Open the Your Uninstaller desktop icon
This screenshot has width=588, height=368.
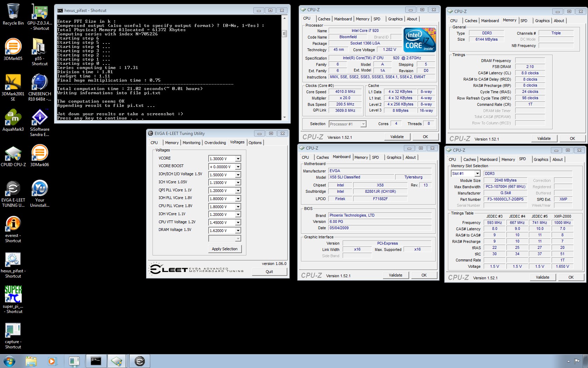(40, 194)
